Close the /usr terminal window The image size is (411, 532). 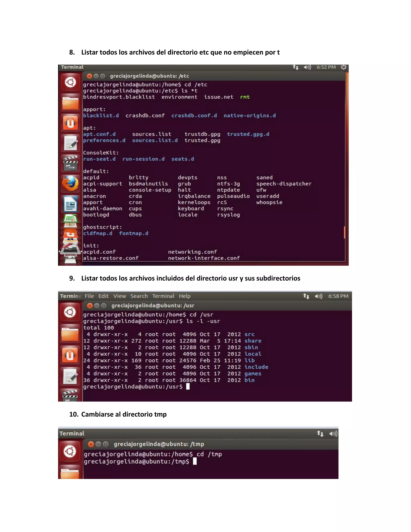pyautogui.click(x=90, y=306)
